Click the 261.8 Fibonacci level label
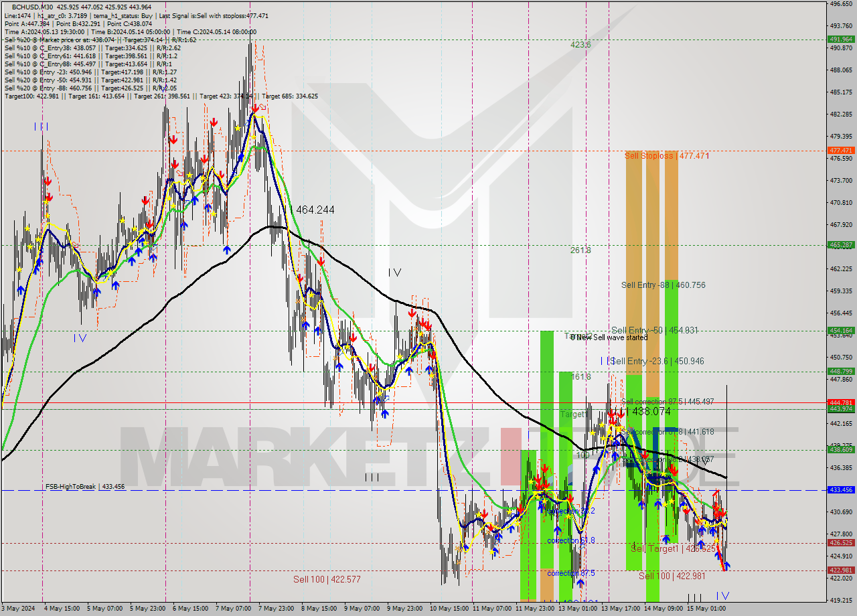 pos(580,250)
